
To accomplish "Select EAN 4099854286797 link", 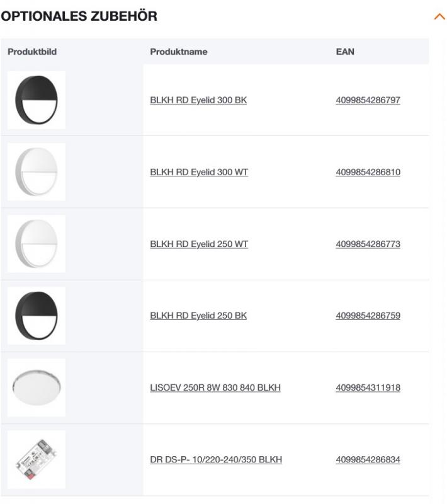I will coord(368,98).
